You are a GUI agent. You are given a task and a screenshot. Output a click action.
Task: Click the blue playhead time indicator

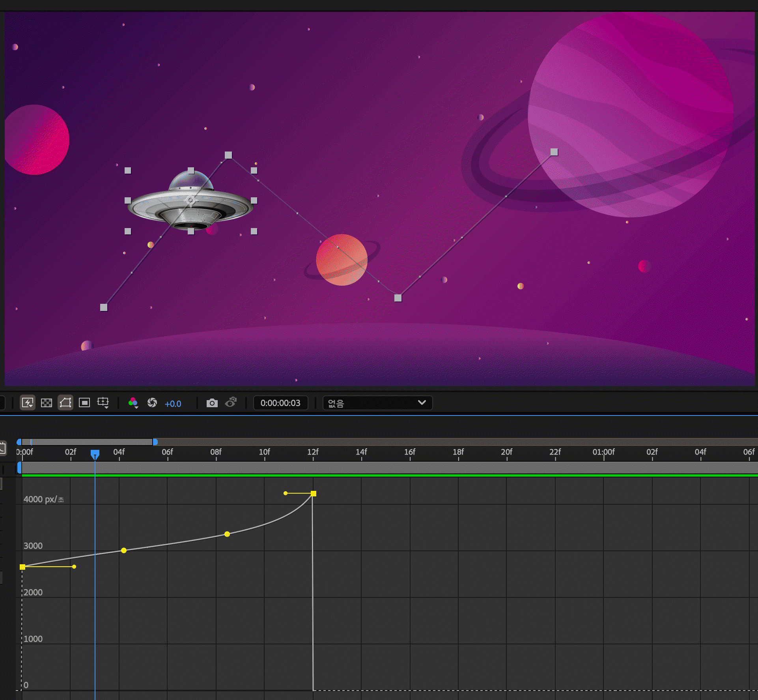tap(95, 454)
